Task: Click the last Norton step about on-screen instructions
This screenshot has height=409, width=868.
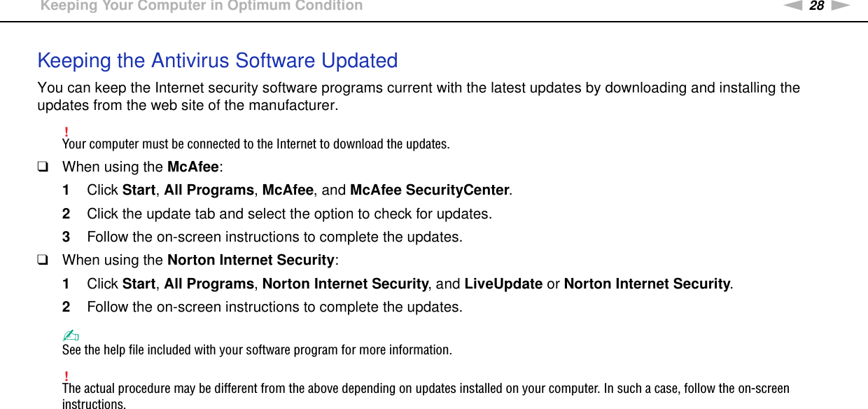Action: click(274, 307)
